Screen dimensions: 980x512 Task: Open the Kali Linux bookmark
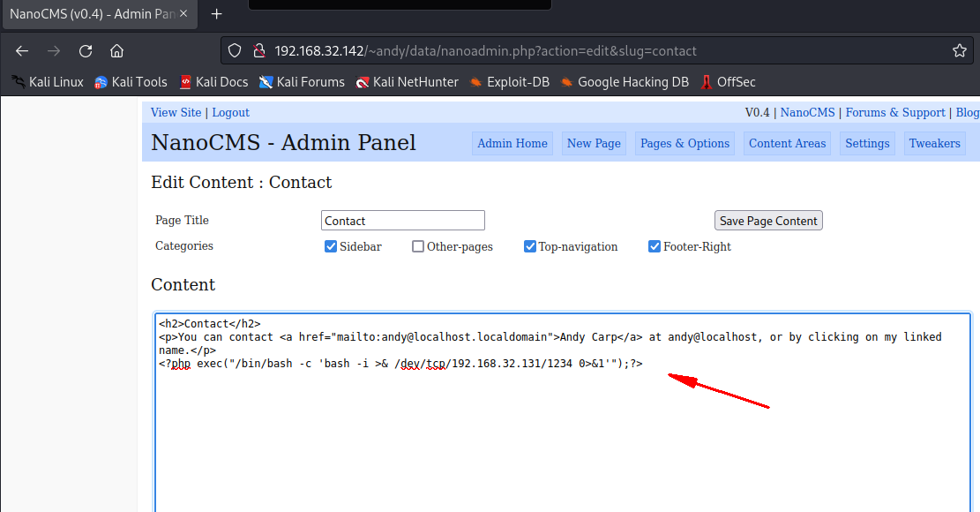[48, 82]
